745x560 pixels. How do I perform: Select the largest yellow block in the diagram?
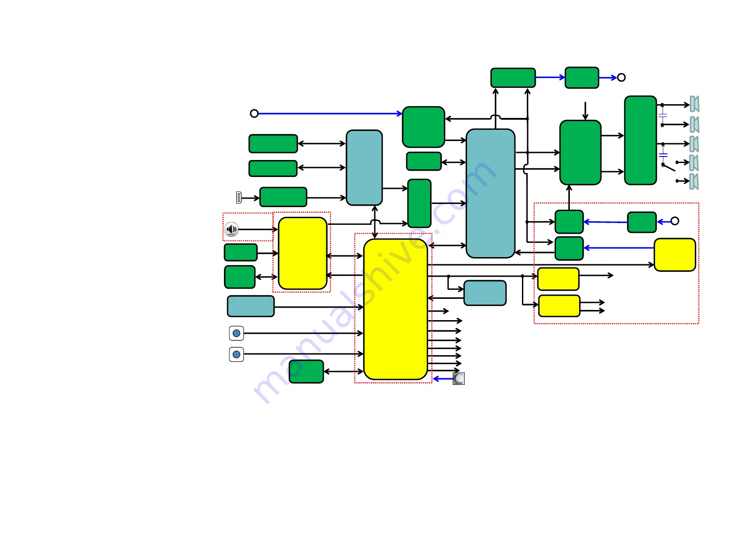click(396, 309)
